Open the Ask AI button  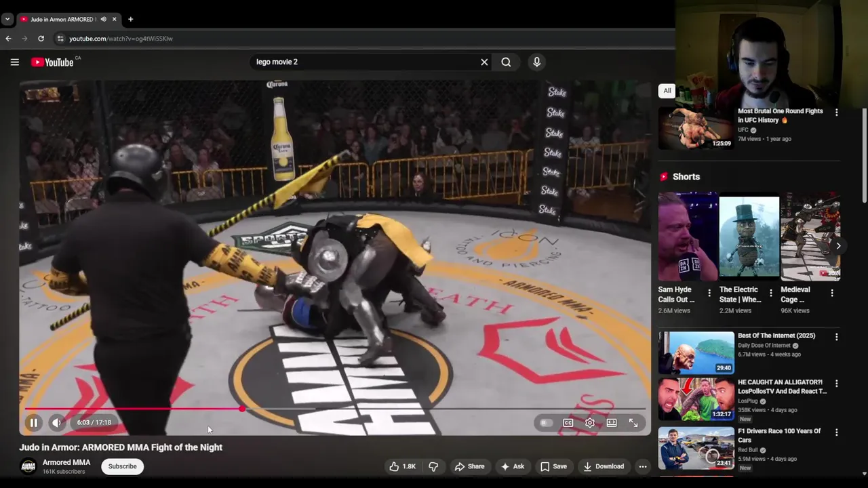click(x=512, y=466)
